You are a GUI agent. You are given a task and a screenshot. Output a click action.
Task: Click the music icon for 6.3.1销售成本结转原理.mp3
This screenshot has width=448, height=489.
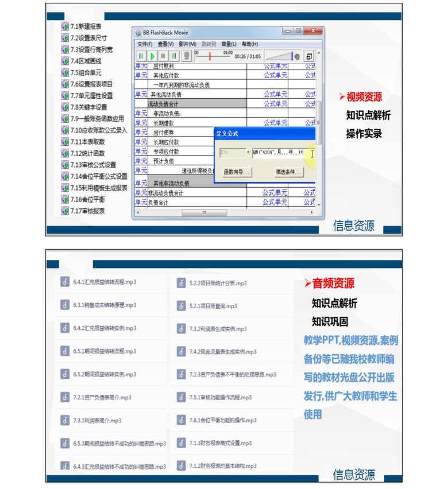(x=65, y=305)
